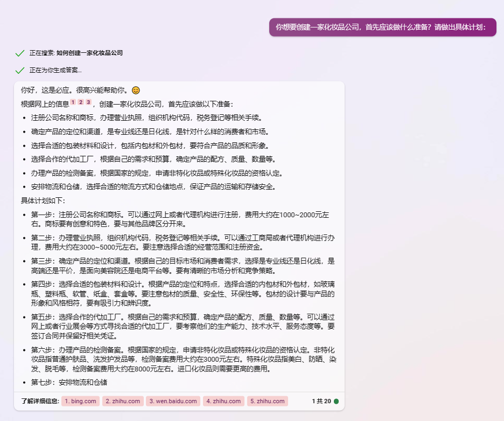Open source link 4. zhihu.com

point(223,401)
